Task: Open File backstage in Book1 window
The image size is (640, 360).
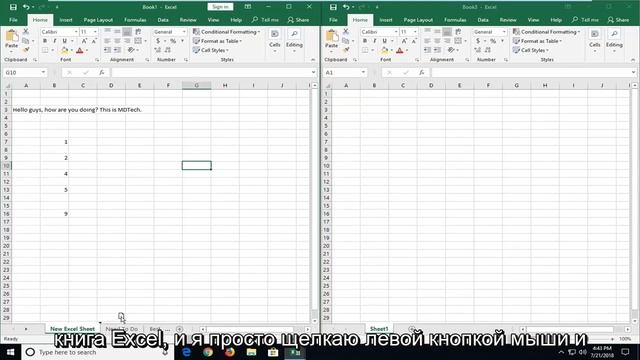Action: coord(13,20)
